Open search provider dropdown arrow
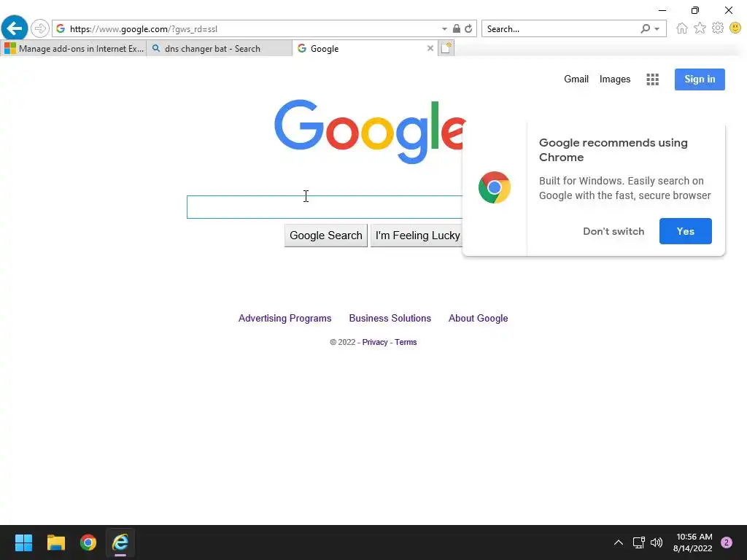The width and height of the screenshot is (747, 560). (x=657, y=29)
